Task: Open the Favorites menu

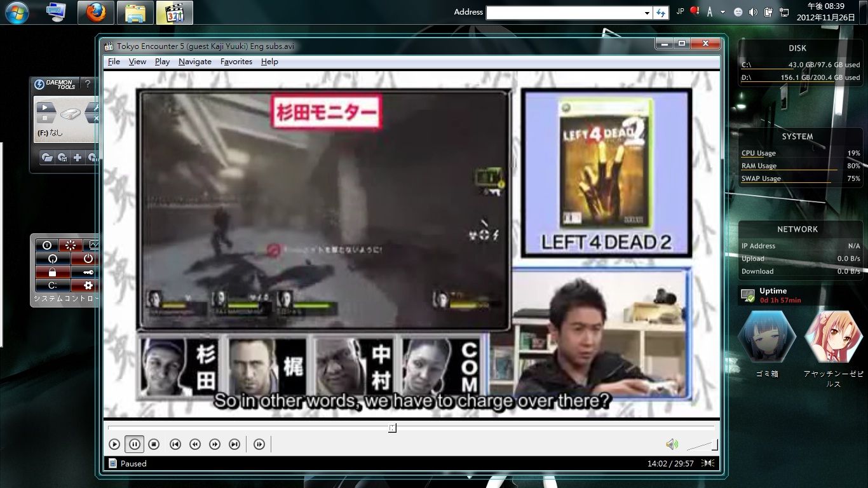Action: pos(236,62)
